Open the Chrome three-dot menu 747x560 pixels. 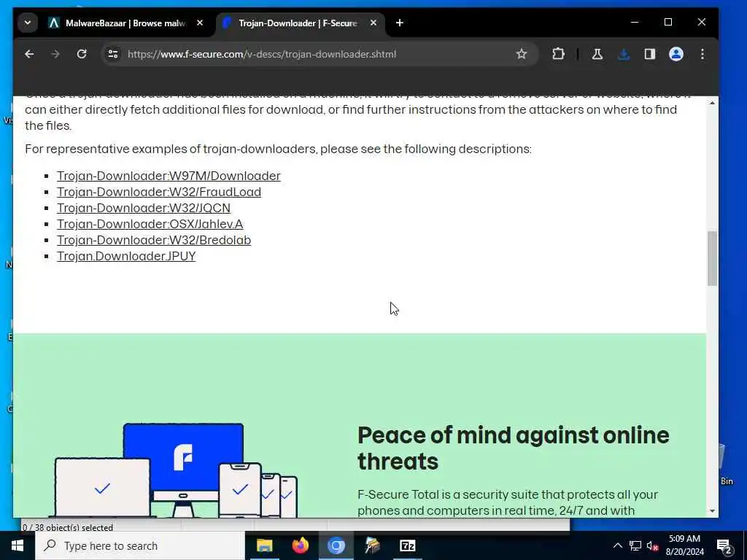tap(703, 54)
